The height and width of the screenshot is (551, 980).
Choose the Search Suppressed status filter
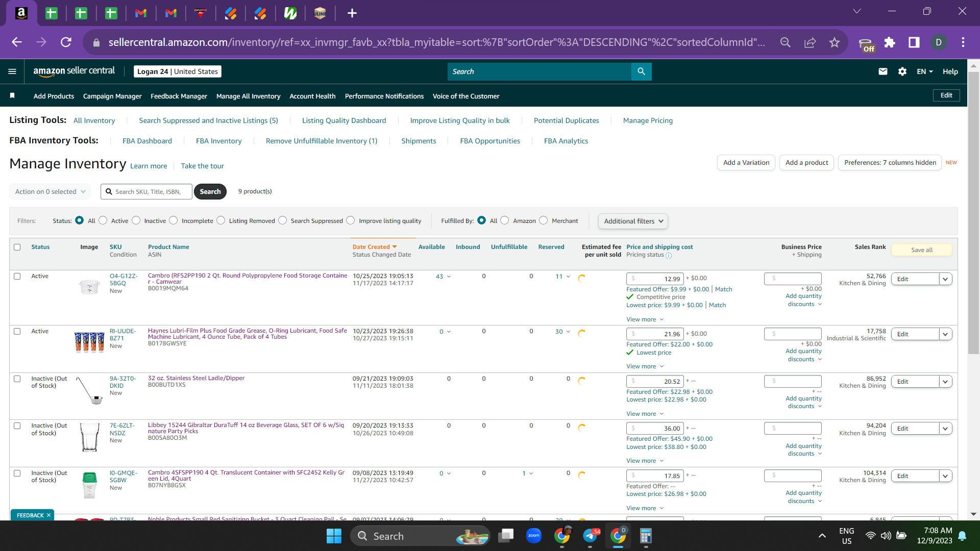point(283,220)
